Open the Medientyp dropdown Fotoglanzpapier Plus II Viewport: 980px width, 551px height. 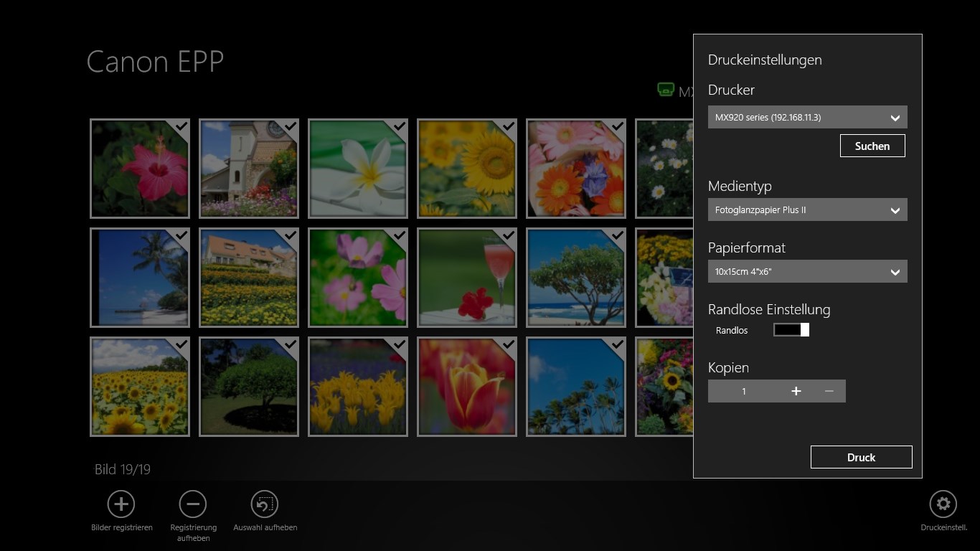pyautogui.click(x=808, y=210)
